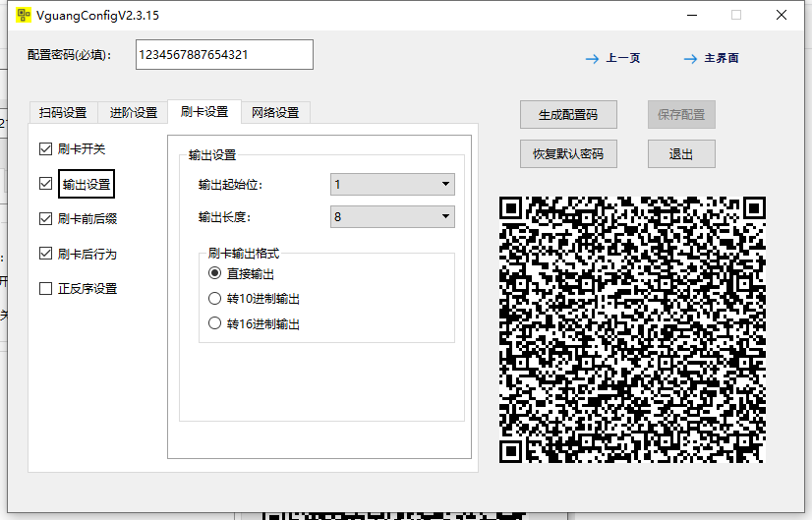The image size is (812, 520).
Task: Open the 网络设置 tab
Action: click(x=275, y=112)
